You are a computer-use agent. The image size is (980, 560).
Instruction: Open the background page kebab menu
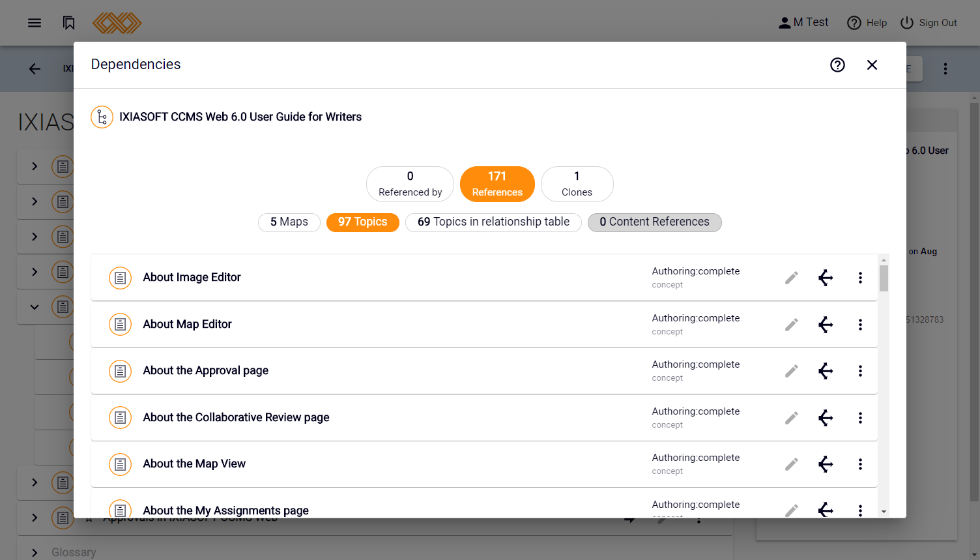pyautogui.click(x=945, y=68)
